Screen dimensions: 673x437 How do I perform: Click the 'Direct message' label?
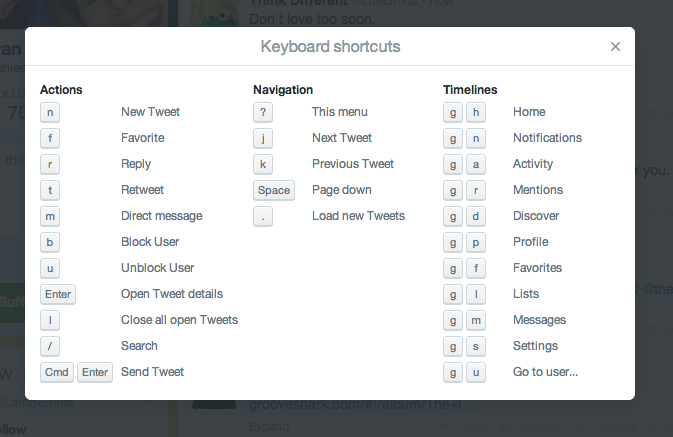click(x=161, y=216)
